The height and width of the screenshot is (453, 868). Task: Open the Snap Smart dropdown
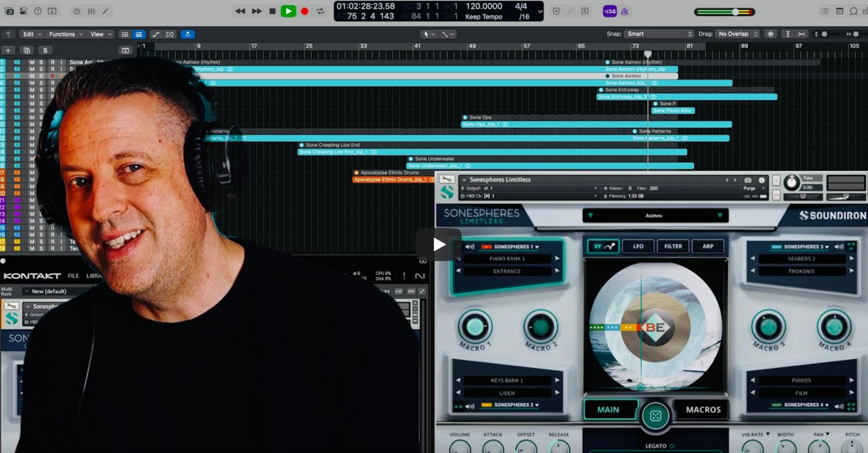pos(659,34)
